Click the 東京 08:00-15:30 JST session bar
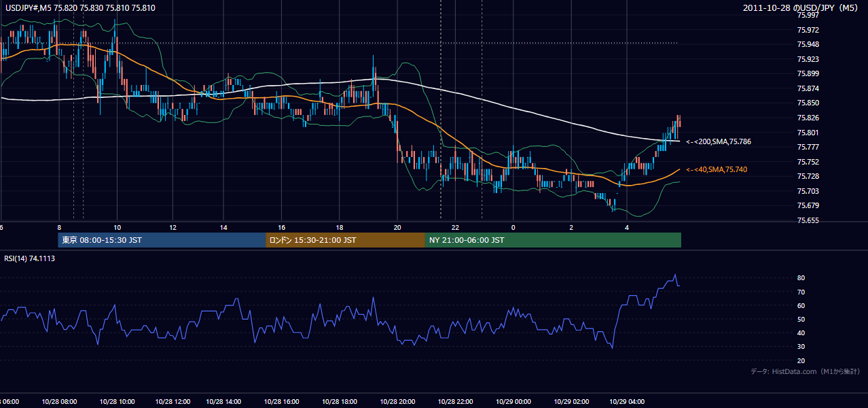 [x=162, y=240]
